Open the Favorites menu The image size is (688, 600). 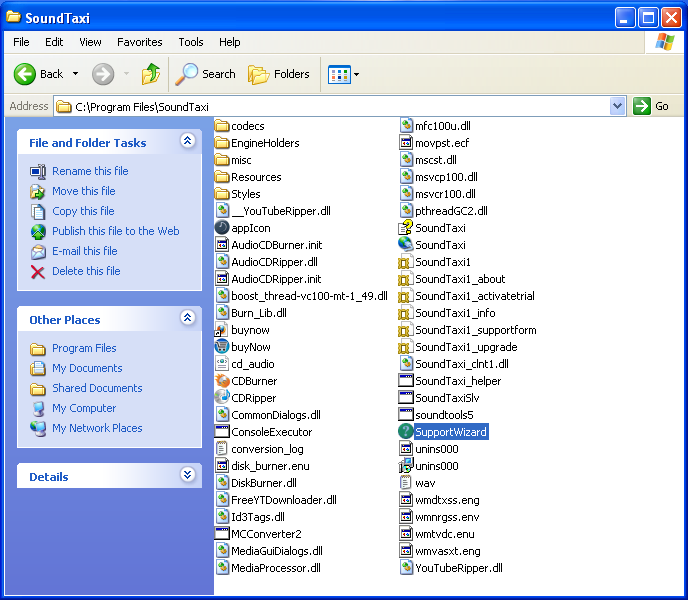pos(140,42)
